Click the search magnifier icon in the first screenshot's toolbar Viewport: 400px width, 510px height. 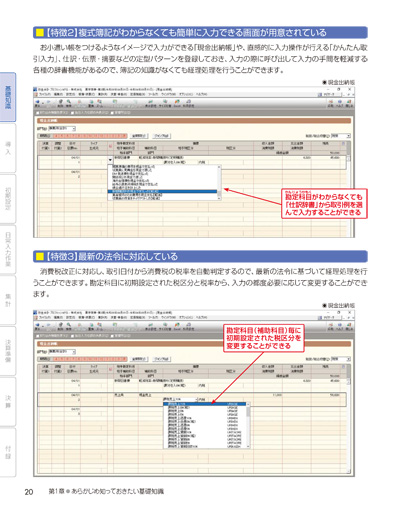[69, 103]
